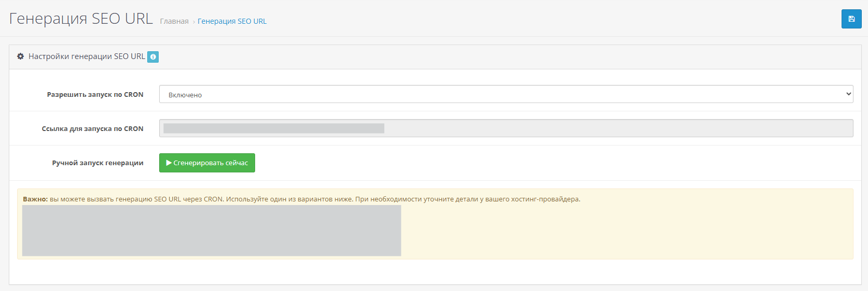The height and width of the screenshot is (291, 868).
Task: Click the bold 'Важно:' text in the notice
Action: point(35,199)
